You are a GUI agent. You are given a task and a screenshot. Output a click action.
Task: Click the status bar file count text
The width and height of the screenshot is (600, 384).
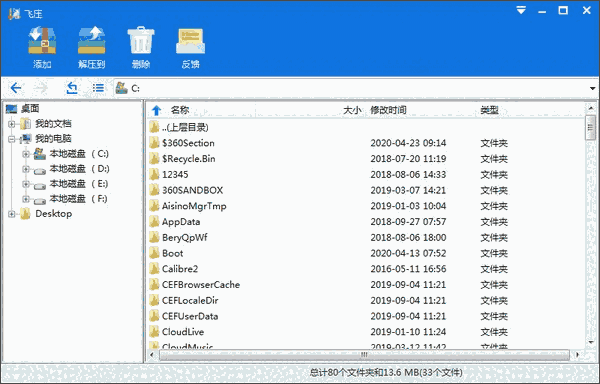[x=386, y=372]
